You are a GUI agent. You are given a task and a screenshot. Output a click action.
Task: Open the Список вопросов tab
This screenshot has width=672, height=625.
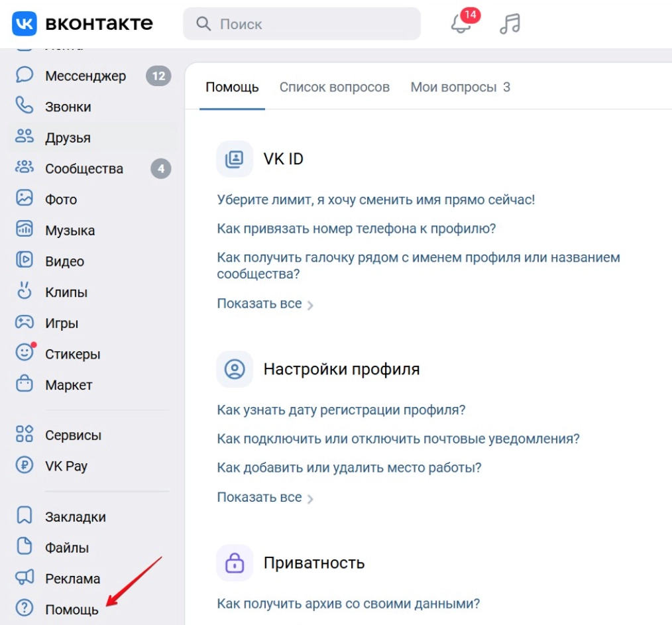point(334,87)
